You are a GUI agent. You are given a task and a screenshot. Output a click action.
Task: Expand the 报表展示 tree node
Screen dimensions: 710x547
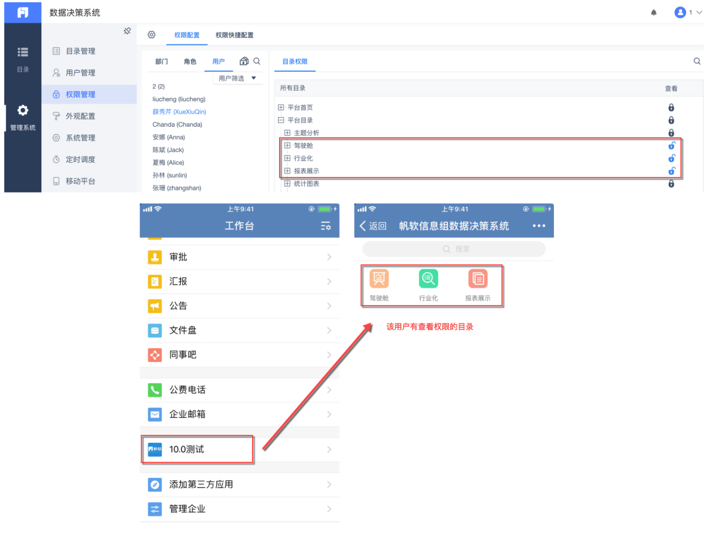coord(287,171)
